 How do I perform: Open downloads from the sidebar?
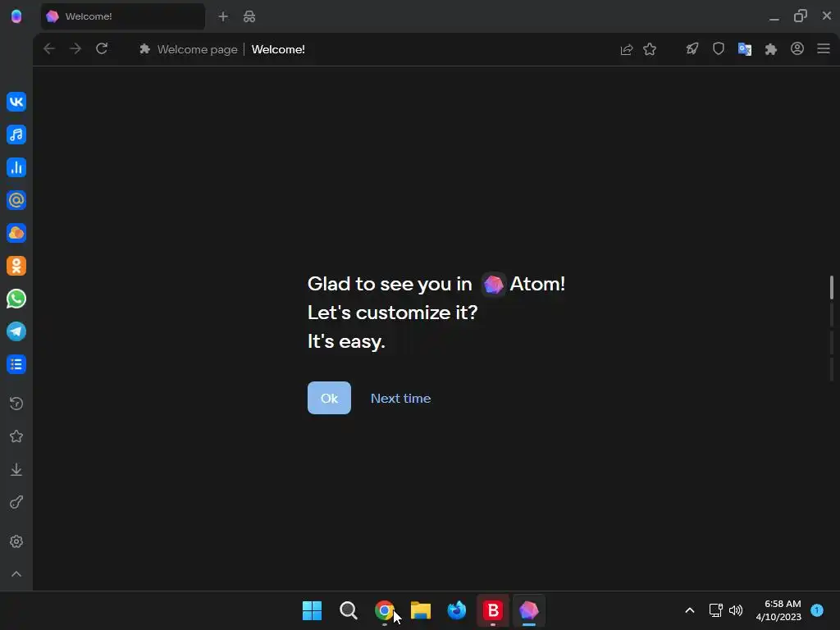click(x=16, y=470)
